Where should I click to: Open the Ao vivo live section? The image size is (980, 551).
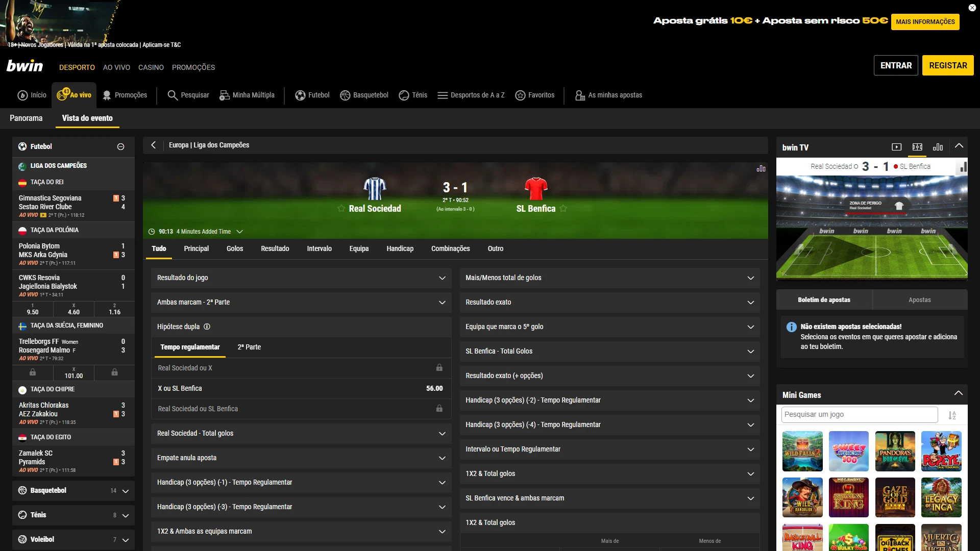click(74, 95)
